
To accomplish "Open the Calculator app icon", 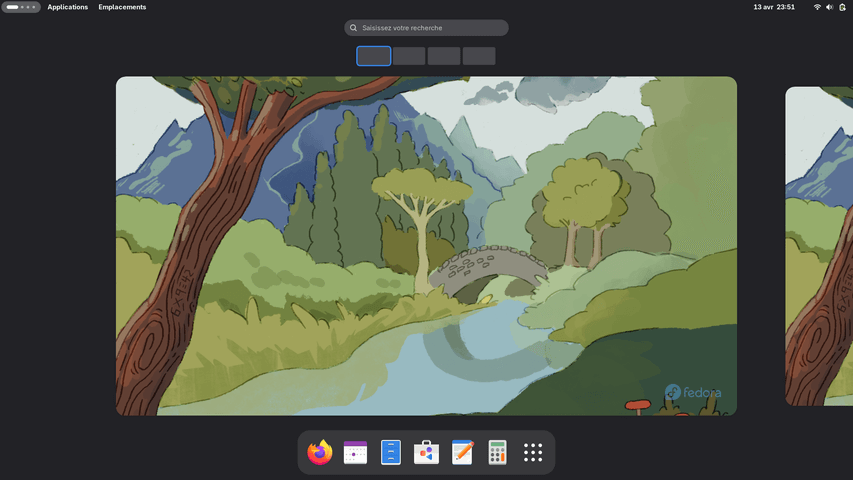I will tap(497, 452).
